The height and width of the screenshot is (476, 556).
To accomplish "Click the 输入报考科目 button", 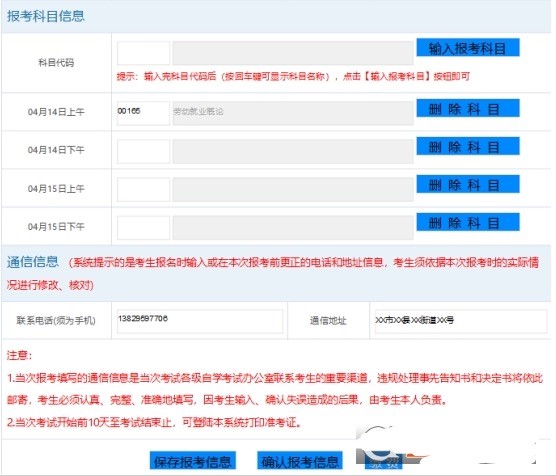I will coord(468,48).
